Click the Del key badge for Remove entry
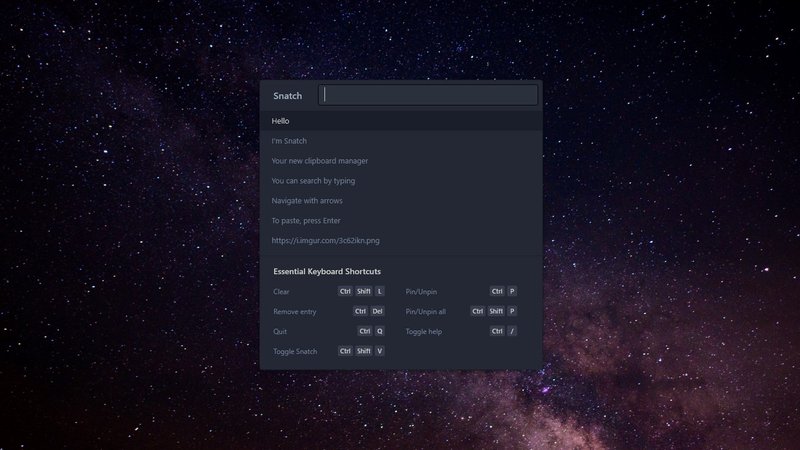 coord(378,311)
